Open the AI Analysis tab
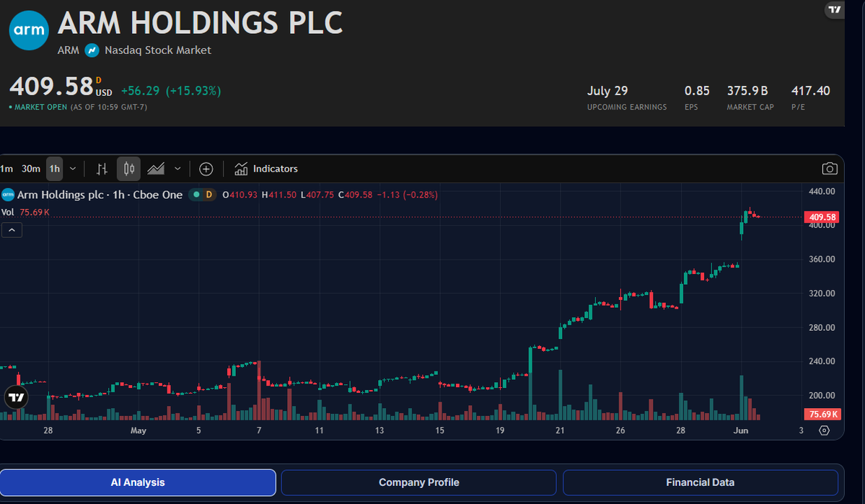Image resolution: width=865 pixels, height=504 pixels. pos(138,482)
